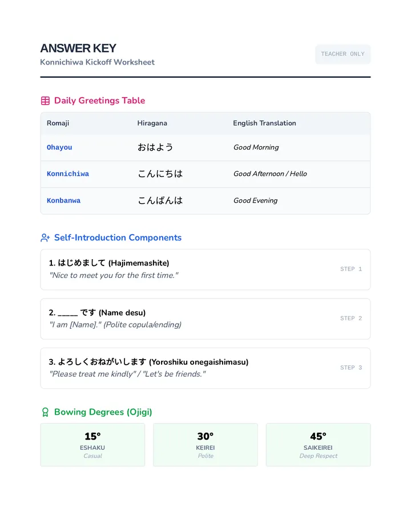Viewport: 411px width, 532px height.
Task: Click the Hiragana column header
Action: coord(152,123)
